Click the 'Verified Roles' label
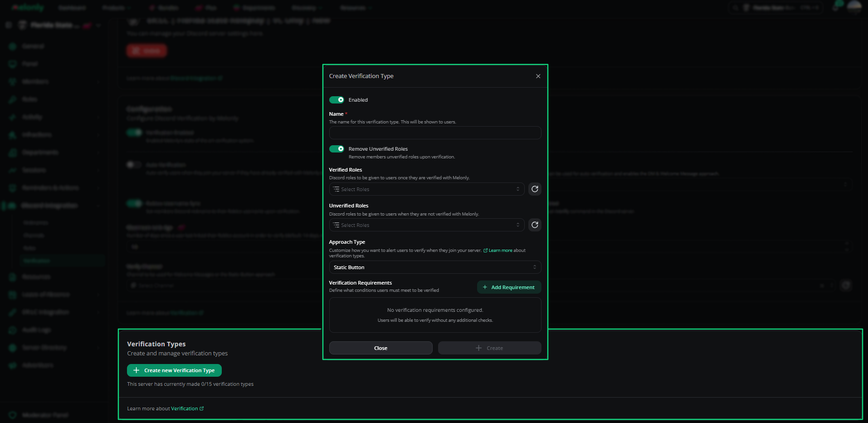 tap(346, 170)
